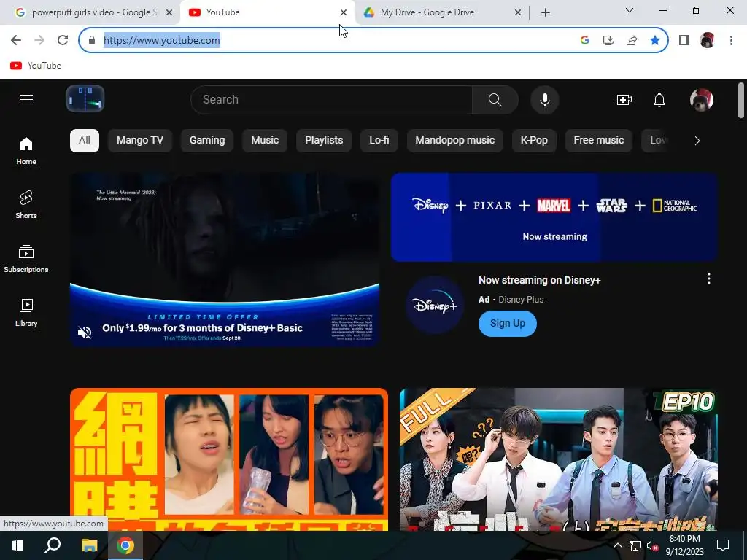Click the page vertical scrollbar
The image size is (747, 560).
(741, 100)
